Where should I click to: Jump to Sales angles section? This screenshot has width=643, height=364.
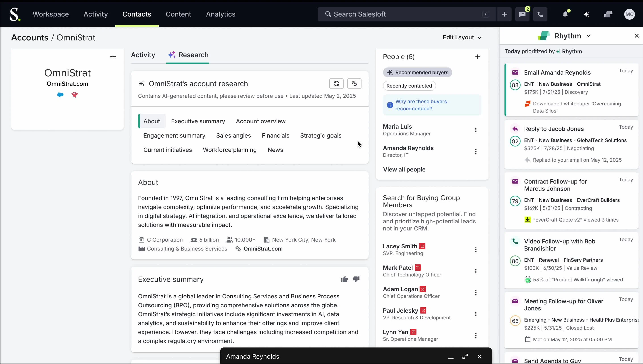point(234,136)
